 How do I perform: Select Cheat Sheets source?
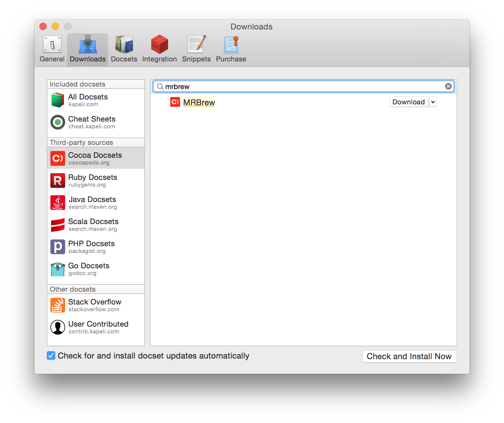coord(96,122)
